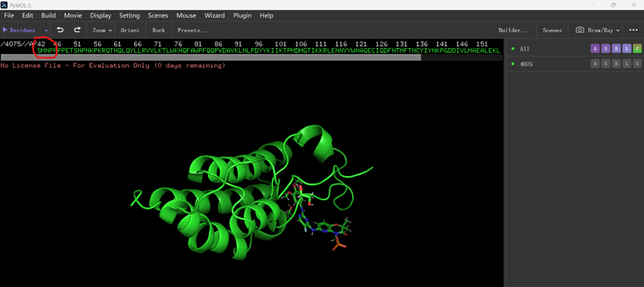This screenshot has height=287, width=644.
Task: Open the Edit menu
Action: click(x=27, y=15)
